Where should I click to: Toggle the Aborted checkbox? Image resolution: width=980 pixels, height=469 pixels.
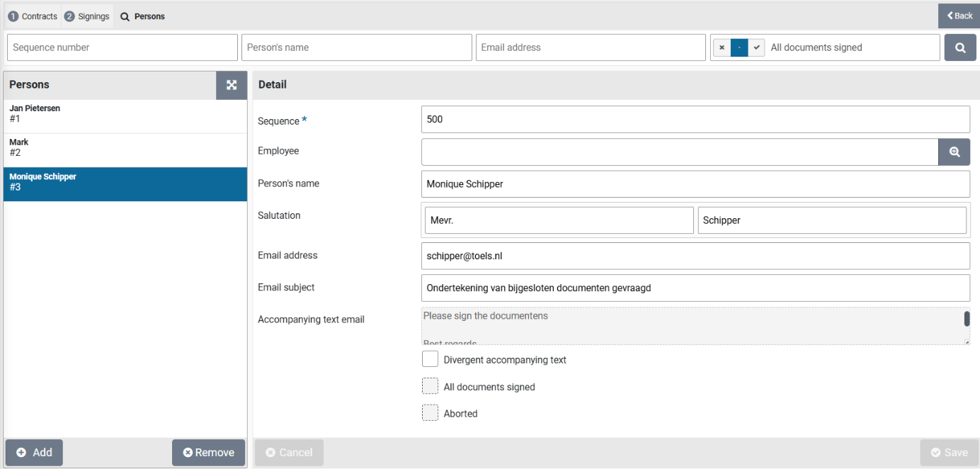pyautogui.click(x=430, y=413)
